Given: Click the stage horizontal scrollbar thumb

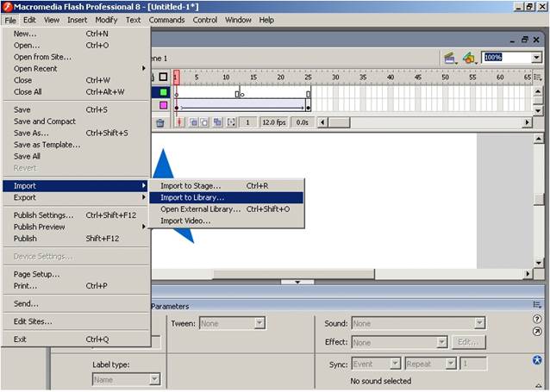Looking at the screenshot, I should [x=294, y=274].
